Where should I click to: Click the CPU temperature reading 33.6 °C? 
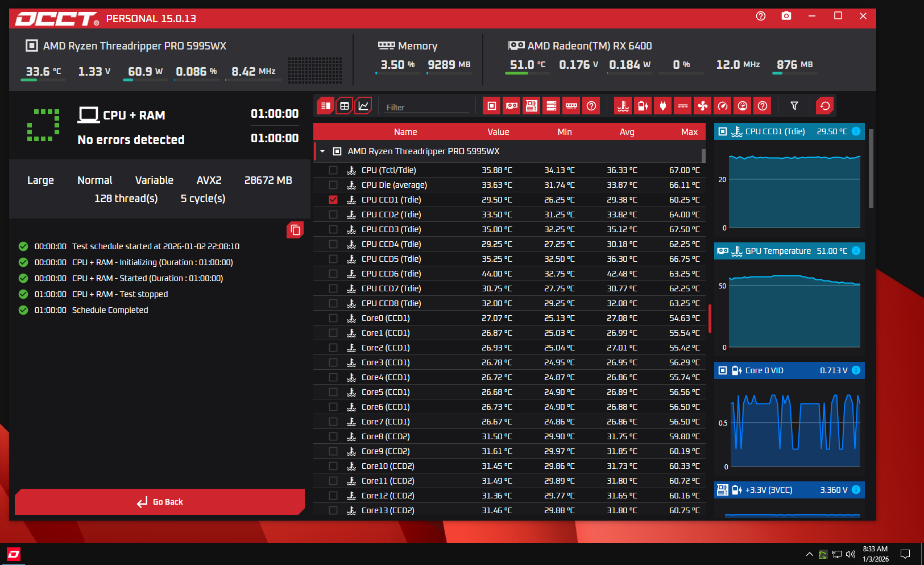(43, 72)
